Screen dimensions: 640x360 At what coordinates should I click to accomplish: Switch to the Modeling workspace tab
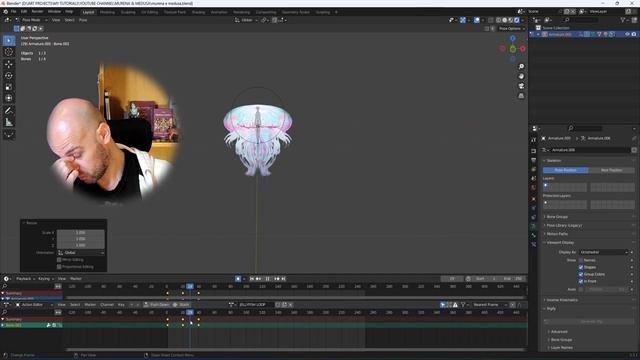click(x=107, y=12)
